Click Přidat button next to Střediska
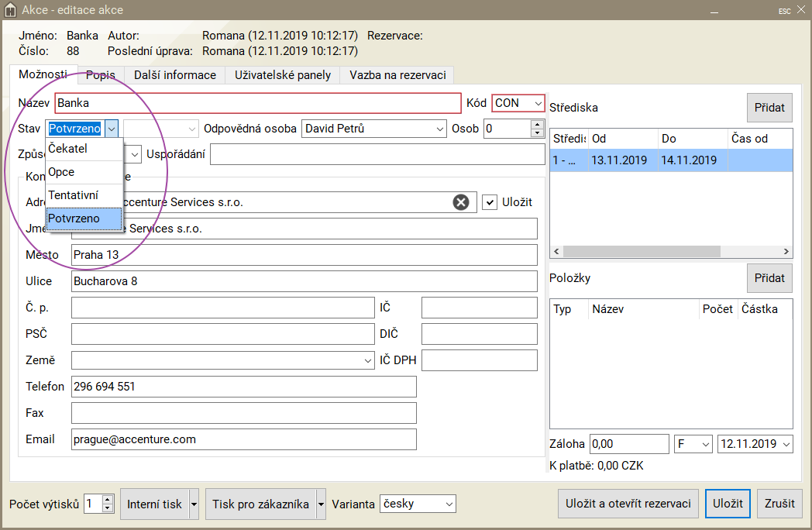 (769, 108)
